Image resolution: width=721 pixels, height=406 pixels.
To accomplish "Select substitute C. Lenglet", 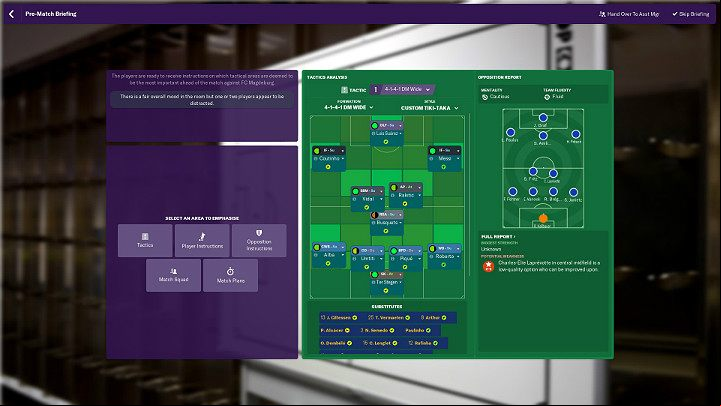I will [381, 343].
